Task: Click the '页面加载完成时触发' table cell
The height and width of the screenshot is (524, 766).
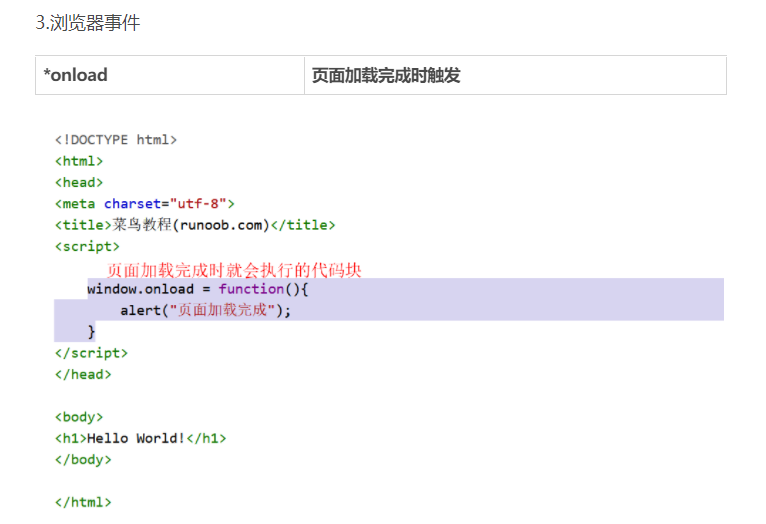Action: [515, 75]
